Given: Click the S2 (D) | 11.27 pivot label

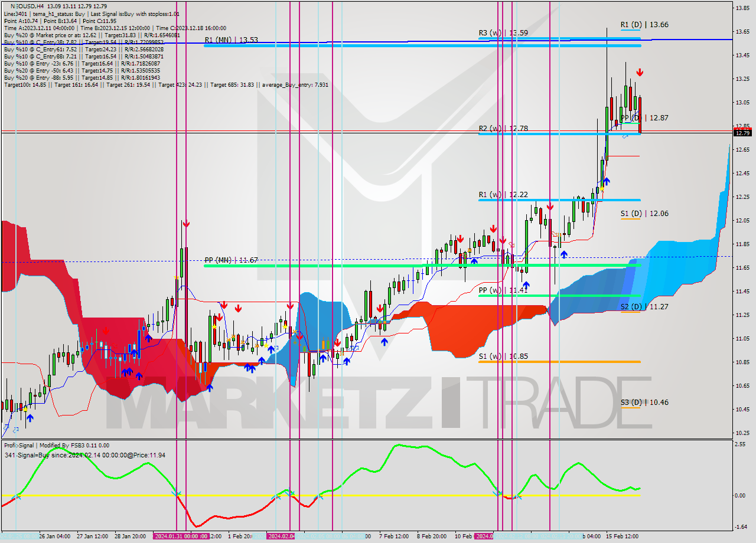Looking at the screenshot, I should coord(644,307).
